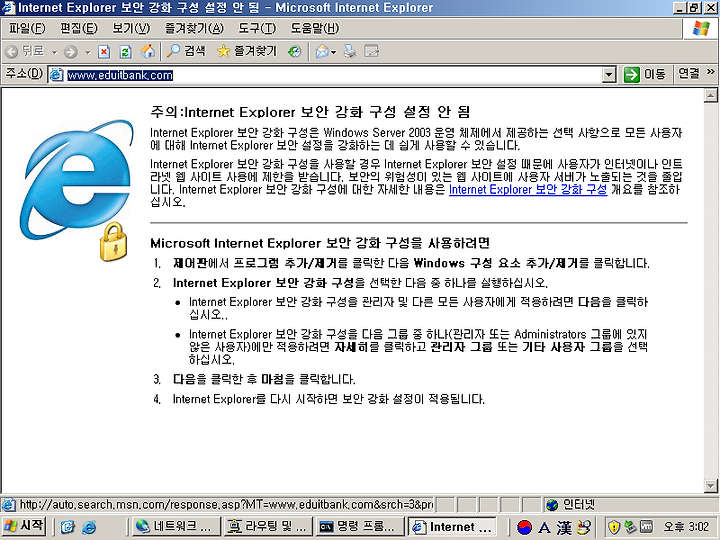Open the 즐겨찾기(A) menu
Viewport: 720px width, 540px height.
pos(194,28)
